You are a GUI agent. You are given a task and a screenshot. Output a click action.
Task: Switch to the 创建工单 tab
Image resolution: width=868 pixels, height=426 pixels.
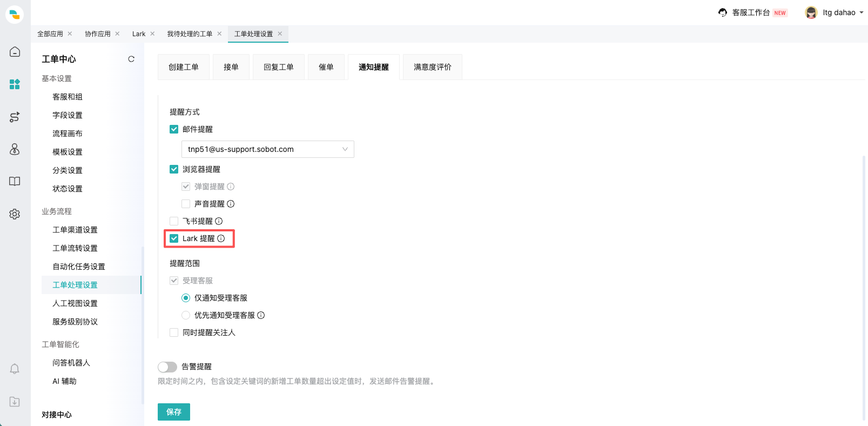[x=184, y=67]
